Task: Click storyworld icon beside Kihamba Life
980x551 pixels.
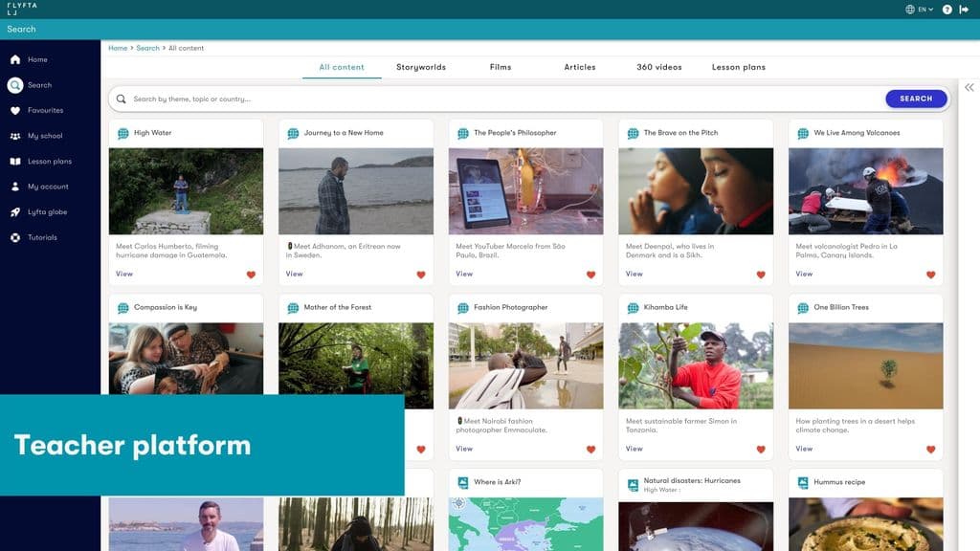Action: click(x=634, y=308)
